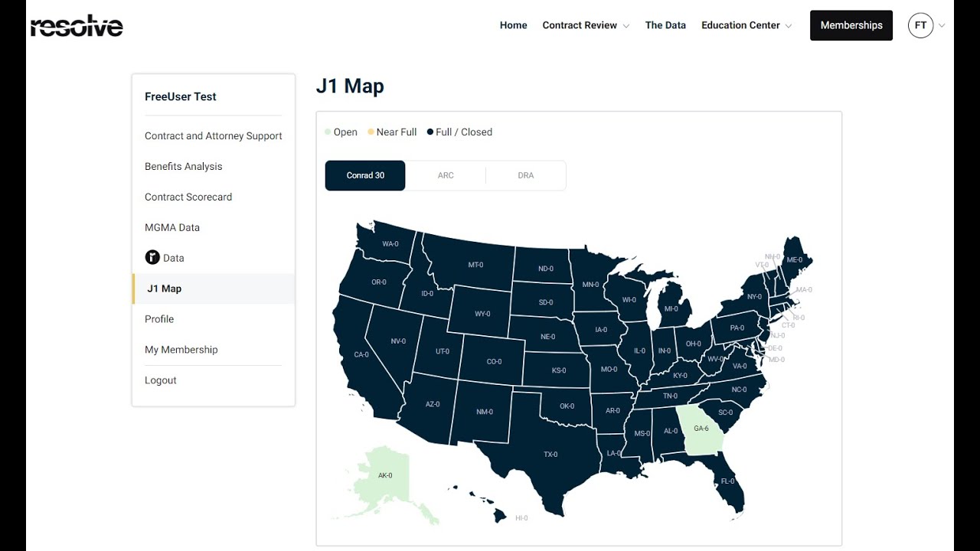The width and height of the screenshot is (980, 551).
Task: Click Logout in the sidebar
Action: point(161,380)
